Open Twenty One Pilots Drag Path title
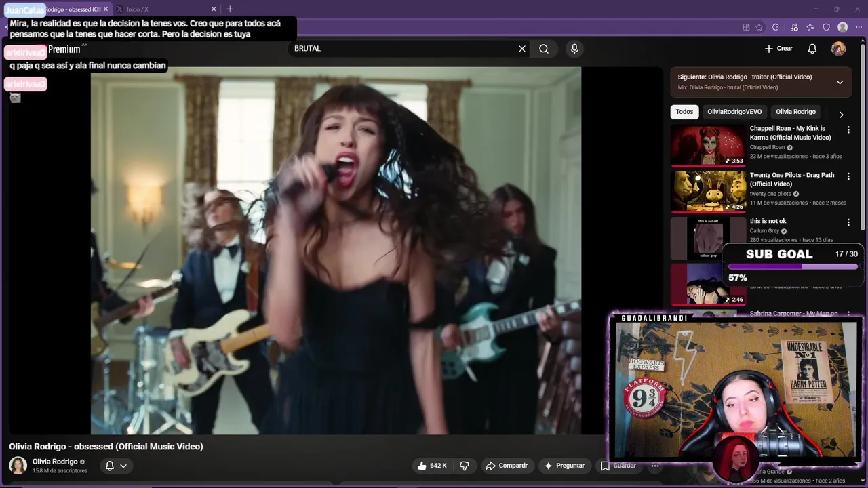Viewport: 868px width, 488px height. (x=792, y=179)
